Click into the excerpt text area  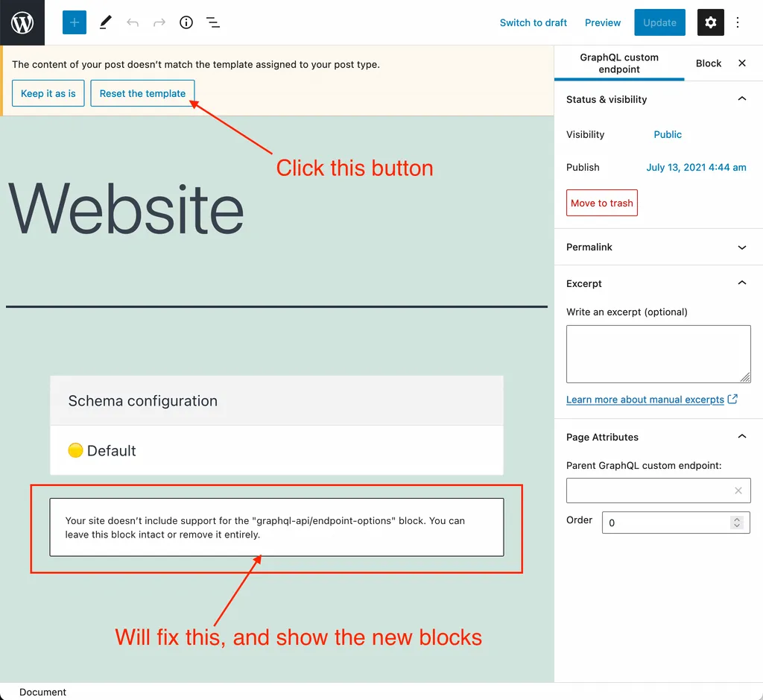click(x=659, y=354)
